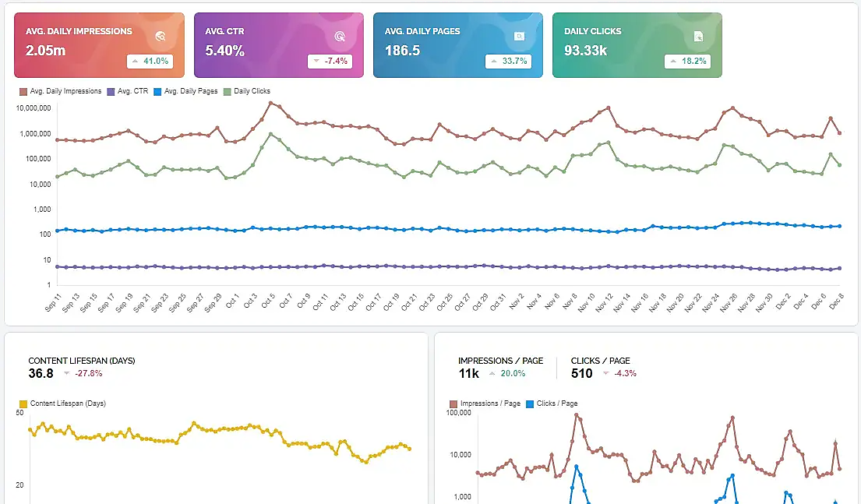Click the Avg. Daily Impressions card icon
The image size is (861, 504).
point(161,36)
